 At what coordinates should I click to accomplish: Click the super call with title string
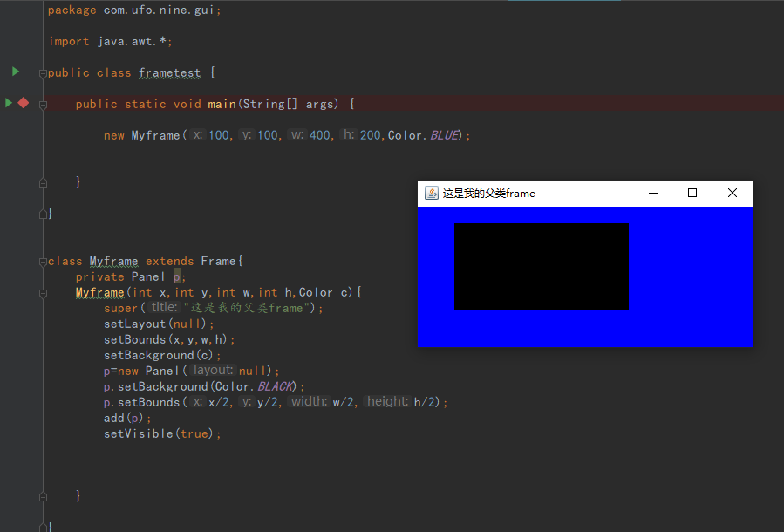pos(214,308)
